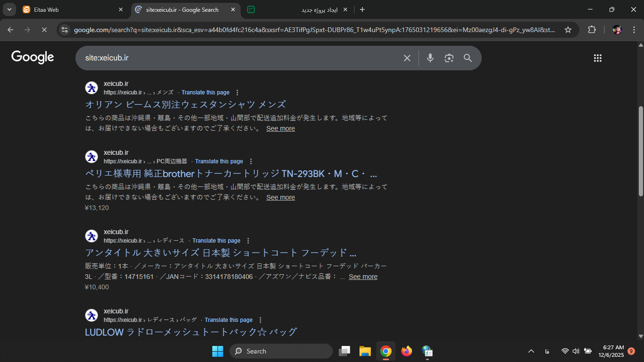Click the page's vertical scrollbar
Screen dimensions: 644x362
[640, 151]
